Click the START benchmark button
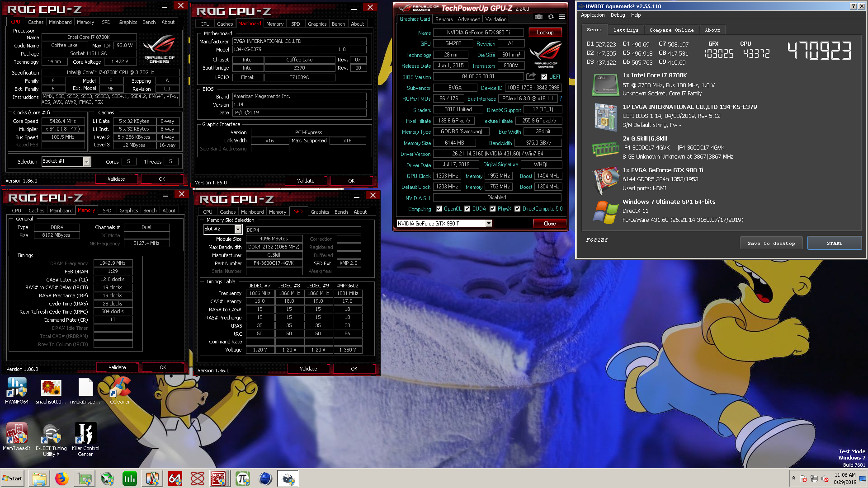The height and width of the screenshot is (488, 868). click(x=835, y=243)
